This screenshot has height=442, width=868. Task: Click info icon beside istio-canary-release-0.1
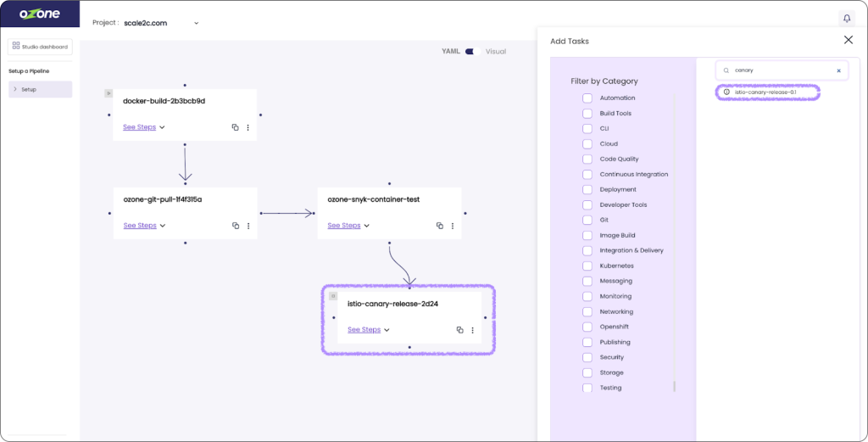point(726,92)
